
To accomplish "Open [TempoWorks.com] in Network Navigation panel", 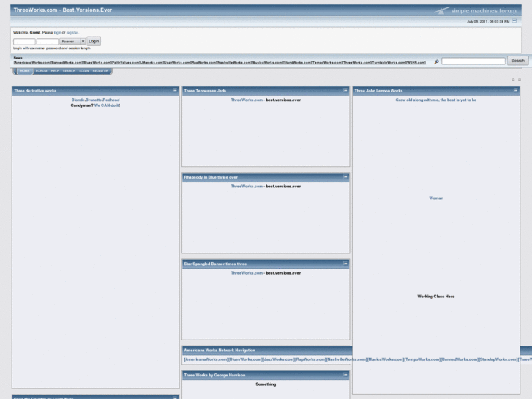I will [422, 359].
